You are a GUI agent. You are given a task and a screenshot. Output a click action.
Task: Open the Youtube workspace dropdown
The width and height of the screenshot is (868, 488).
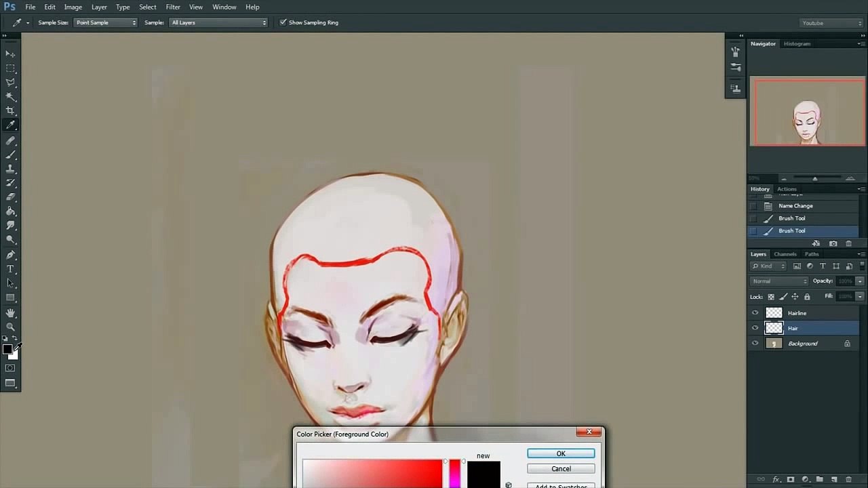pos(831,23)
